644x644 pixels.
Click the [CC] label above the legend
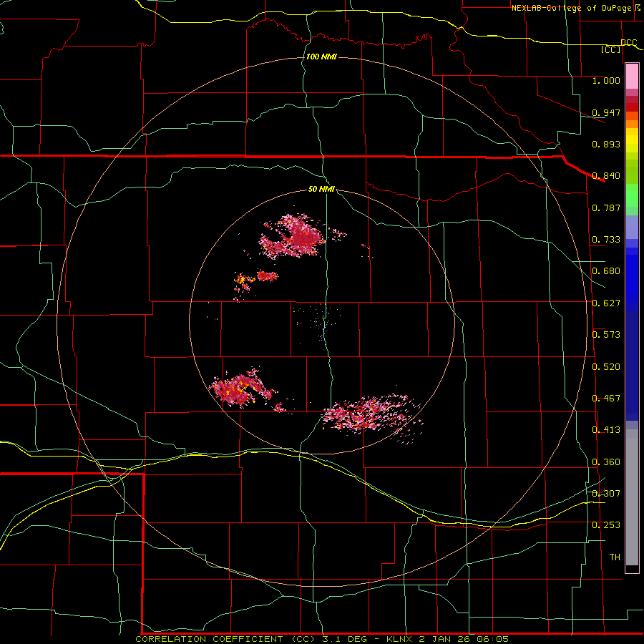[x=611, y=50]
